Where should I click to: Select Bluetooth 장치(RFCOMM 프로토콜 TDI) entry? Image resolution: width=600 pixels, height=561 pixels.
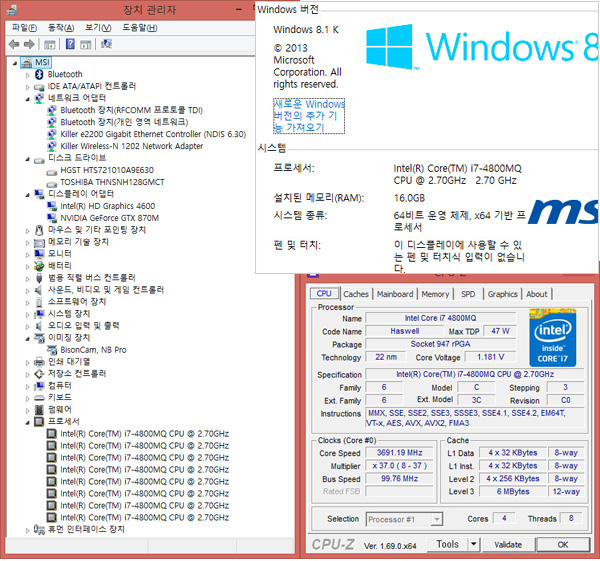coord(131,110)
